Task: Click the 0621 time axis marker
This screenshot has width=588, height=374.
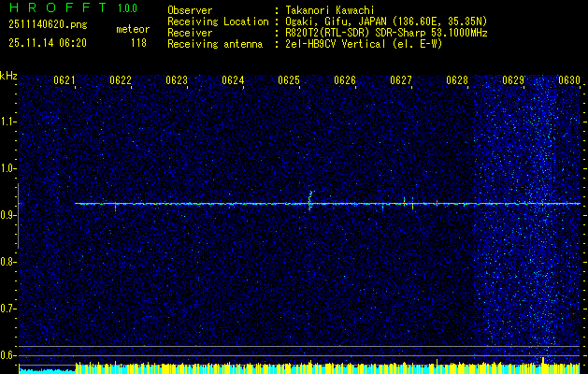Action: (65, 80)
